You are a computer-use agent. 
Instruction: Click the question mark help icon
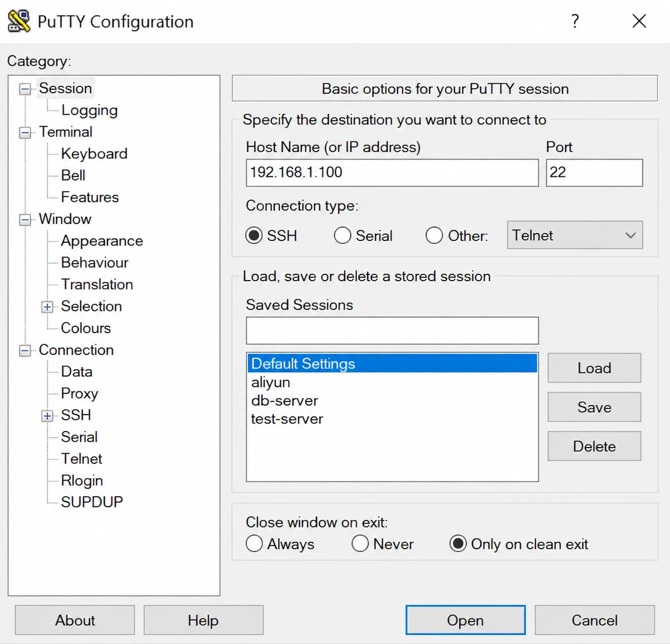575,21
